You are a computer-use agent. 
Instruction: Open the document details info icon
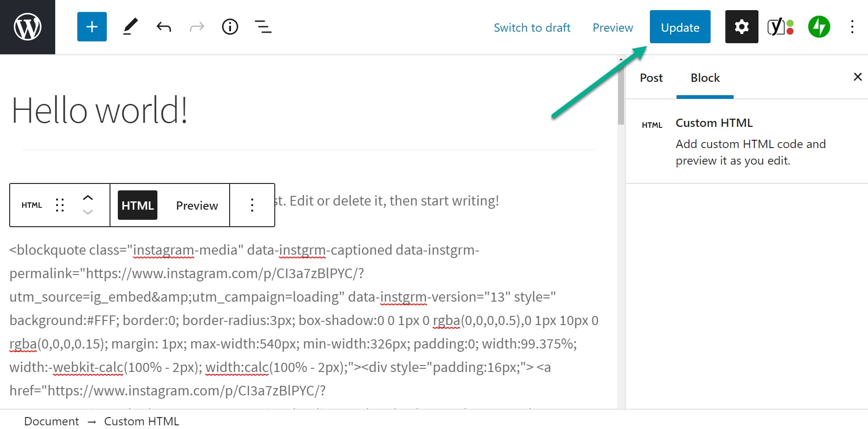coord(230,27)
